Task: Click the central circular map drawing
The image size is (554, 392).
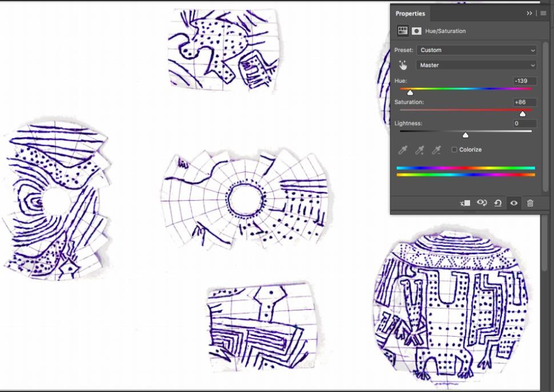Action: (x=246, y=199)
